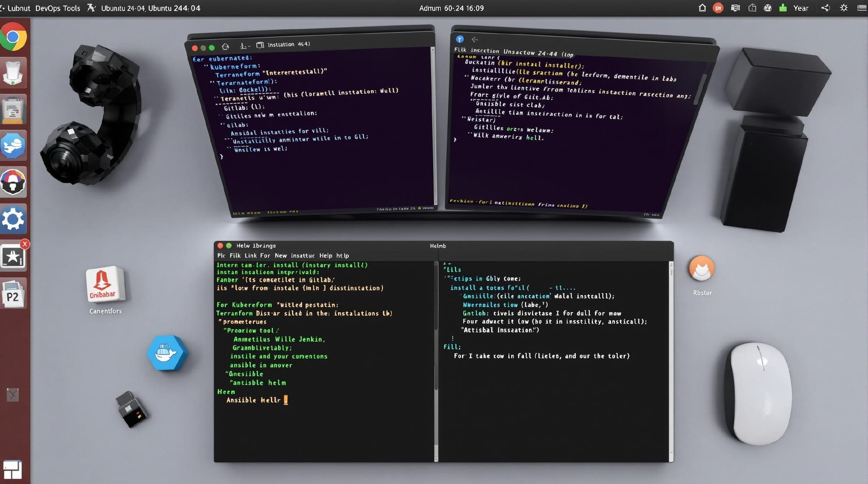This screenshot has width=868, height=484.
Task: Click the top-right terminal scrollbar
Action: point(699,89)
